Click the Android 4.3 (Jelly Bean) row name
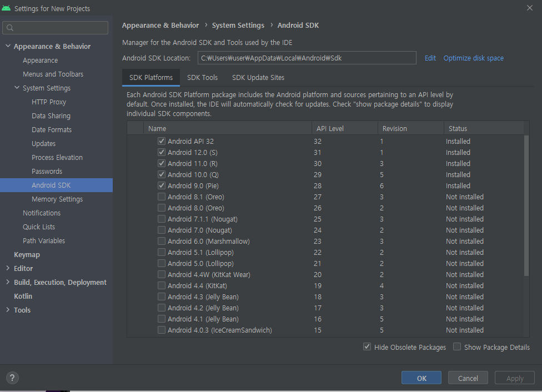Screen dimensions: 542x392 (x=203, y=296)
